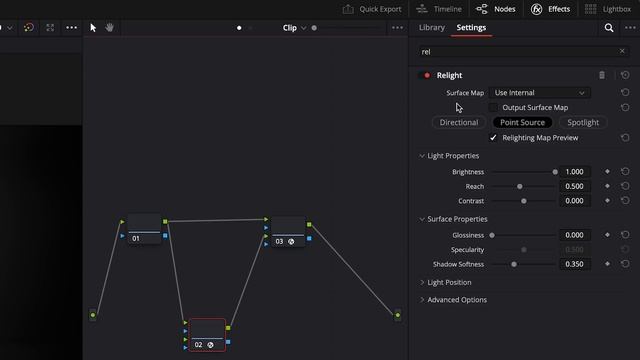Click the Reach slider handle
Screen dimensions: 640x360
click(520, 187)
